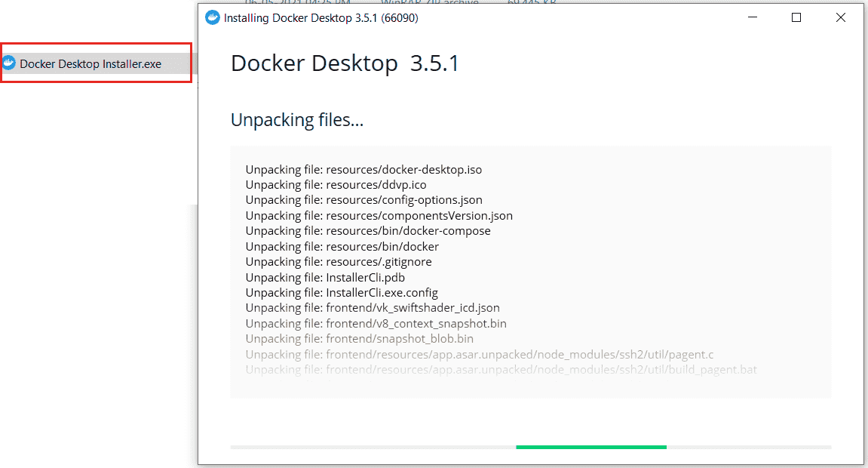Screen dimensions: 868x468
Task: Click log line resources/ddvp.ico
Action: tap(336, 184)
